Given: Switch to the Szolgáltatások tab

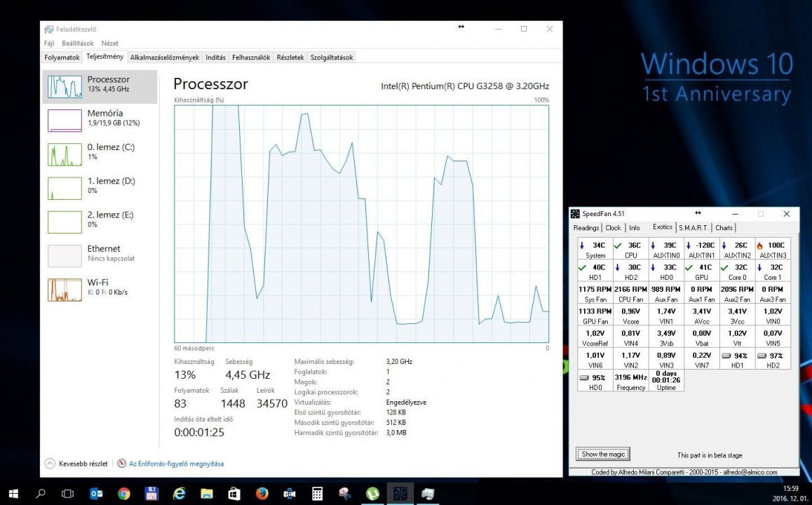Looking at the screenshot, I should tap(332, 58).
